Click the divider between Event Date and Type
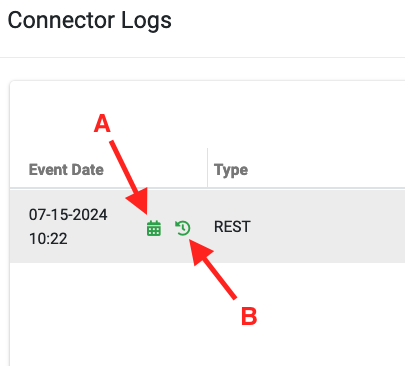The height and width of the screenshot is (366, 405). [207, 168]
